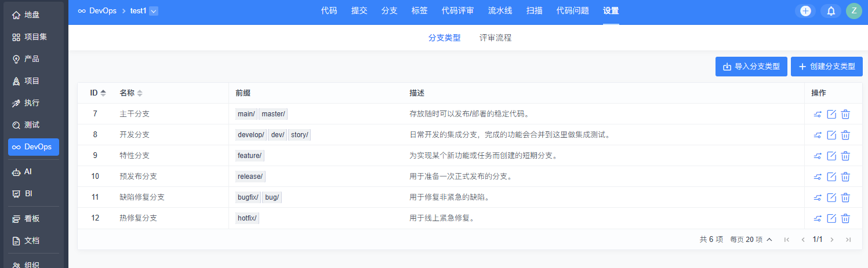This screenshot has height=268, width=868.
Task: Delete the 热修复分支 row
Action: [x=845, y=218]
